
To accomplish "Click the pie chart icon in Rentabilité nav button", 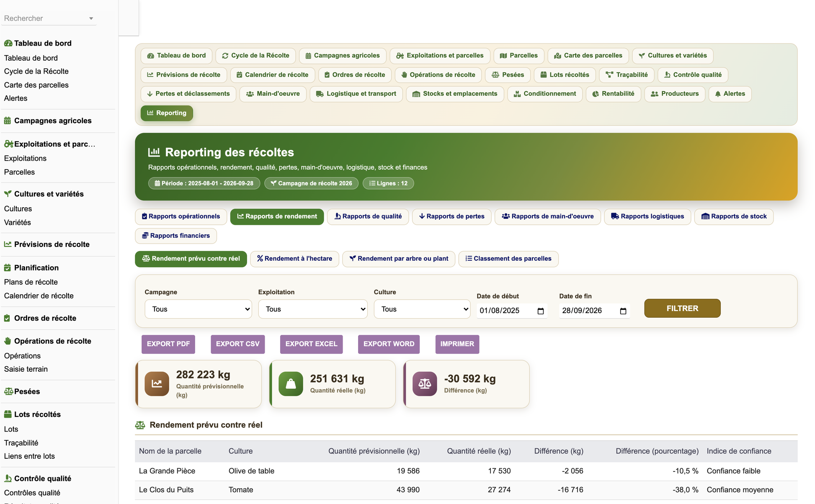I will point(596,94).
